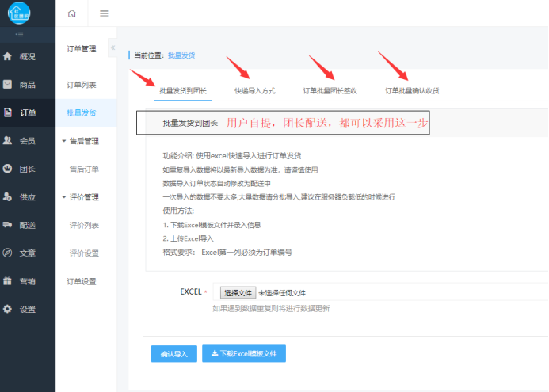Switch to 快递导入方式 tab
This screenshot has height=392, width=549.
tap(254, 91)
